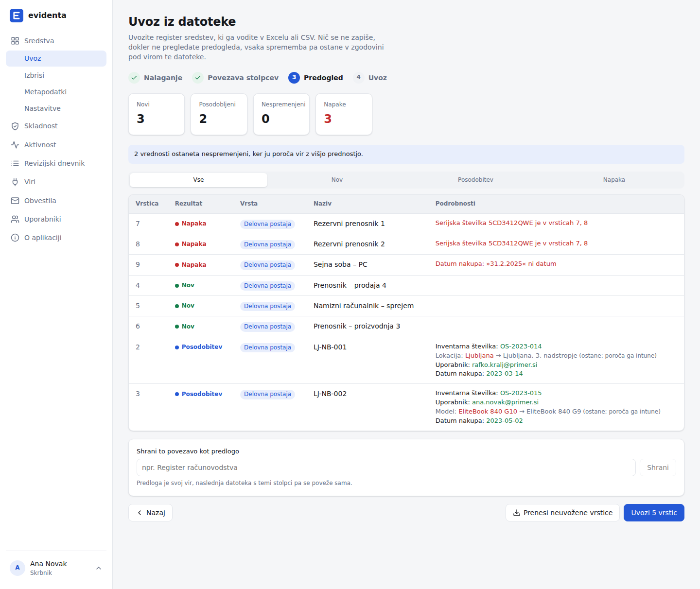Open the Metapodatki sidebar item
Image resolution: width=700 pixels, height=589 pixels.
click(56, 92)
